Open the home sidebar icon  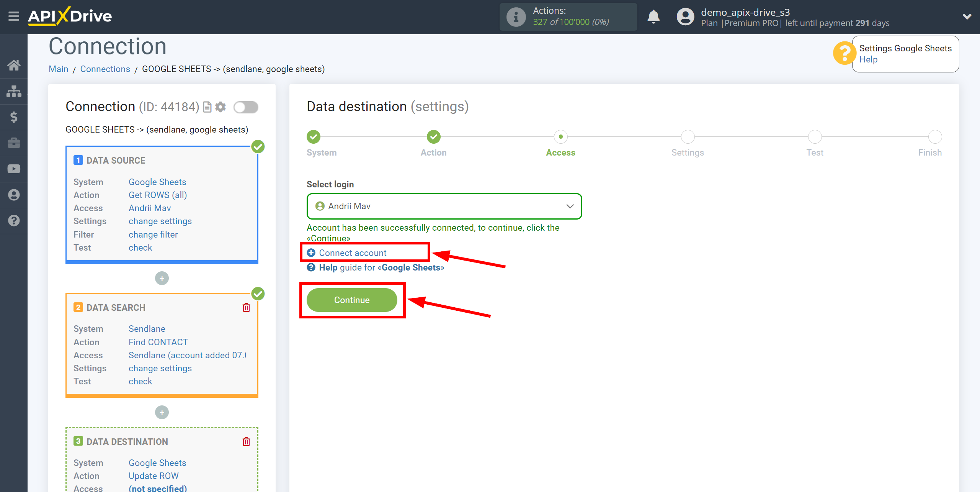pos(14,65)
